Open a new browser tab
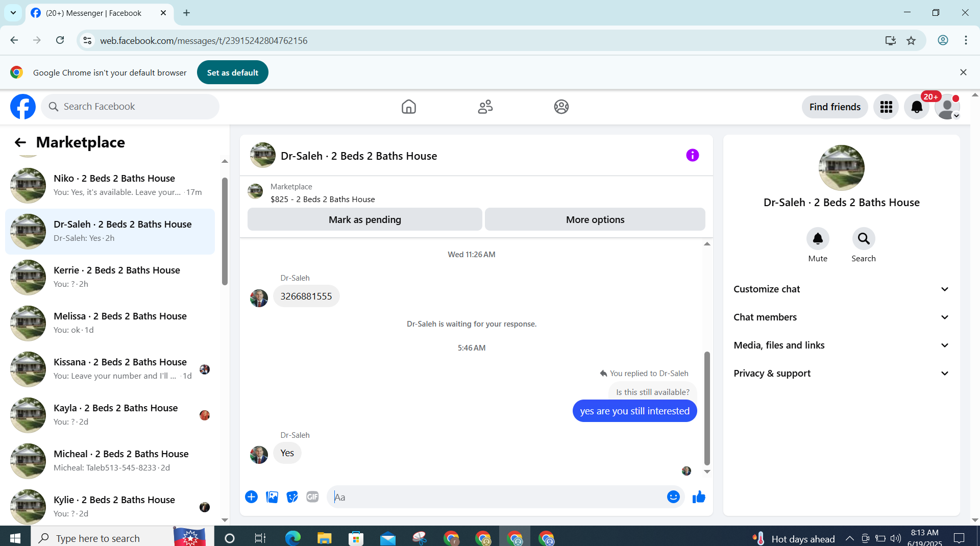This screenshot has width=980, height=546. (186, 13)
